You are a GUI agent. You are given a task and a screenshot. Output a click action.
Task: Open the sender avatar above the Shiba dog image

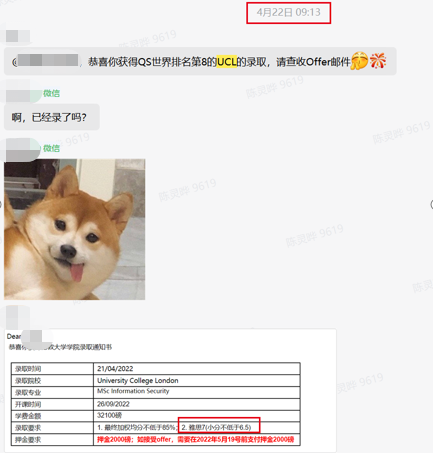pyautogui.click(x=21, y=149)
